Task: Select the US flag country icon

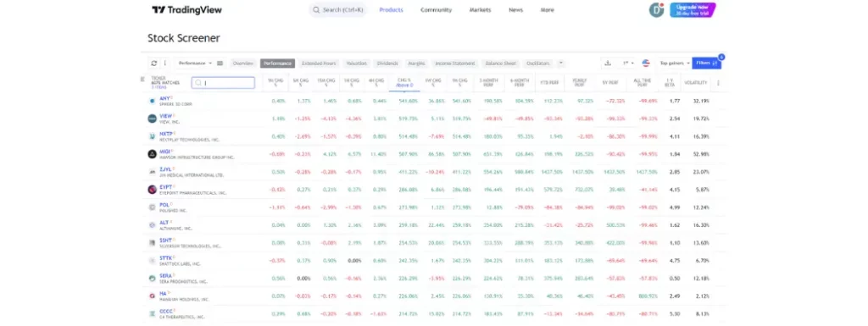Action: (645, 63)
